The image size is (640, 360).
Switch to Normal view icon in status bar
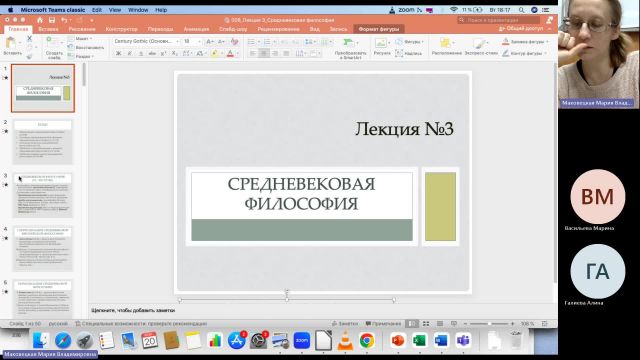coord(412,323)
